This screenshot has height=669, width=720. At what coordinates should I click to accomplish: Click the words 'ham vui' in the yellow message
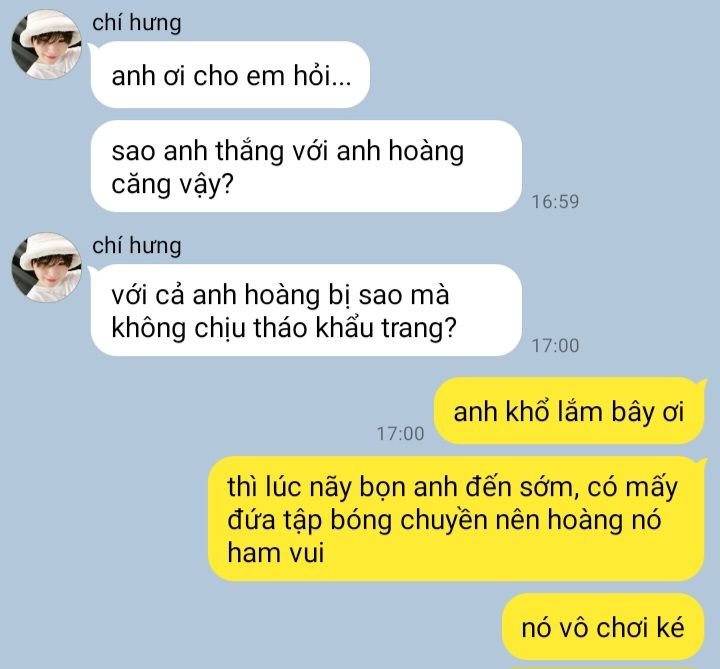[x=276, y=552]
